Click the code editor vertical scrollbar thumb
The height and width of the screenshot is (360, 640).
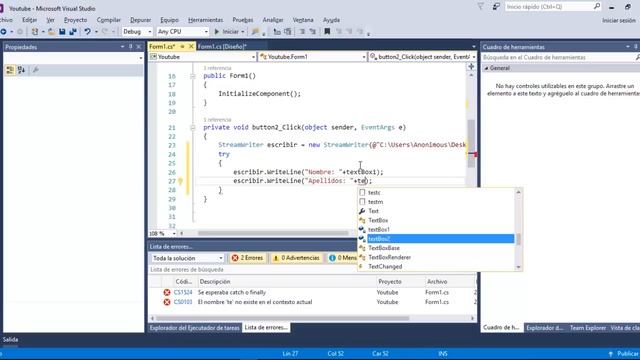(x=471, y=143)
